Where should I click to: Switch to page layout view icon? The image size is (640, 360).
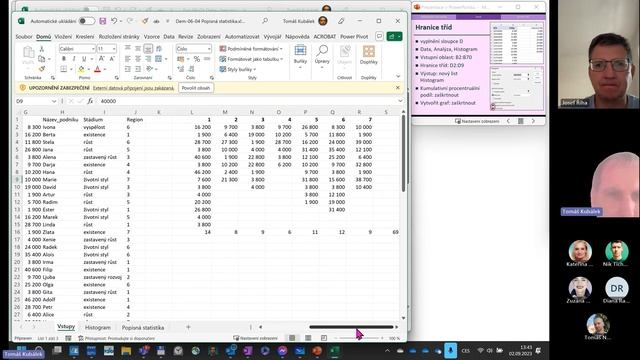click(308, 338)
